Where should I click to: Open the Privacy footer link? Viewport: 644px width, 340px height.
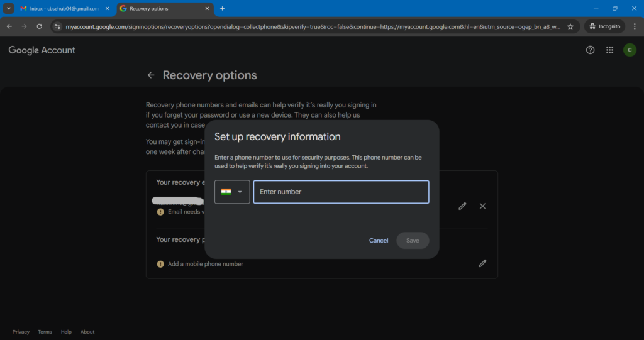(x=21, y=332)
